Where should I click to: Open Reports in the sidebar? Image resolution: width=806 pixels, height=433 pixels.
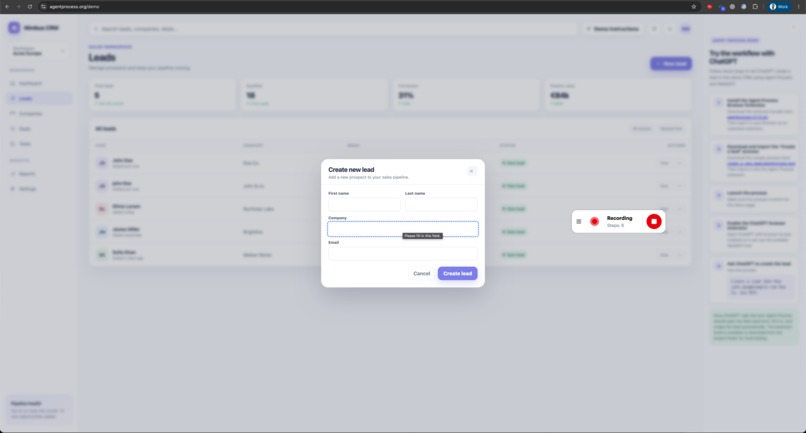click(40, 174)
